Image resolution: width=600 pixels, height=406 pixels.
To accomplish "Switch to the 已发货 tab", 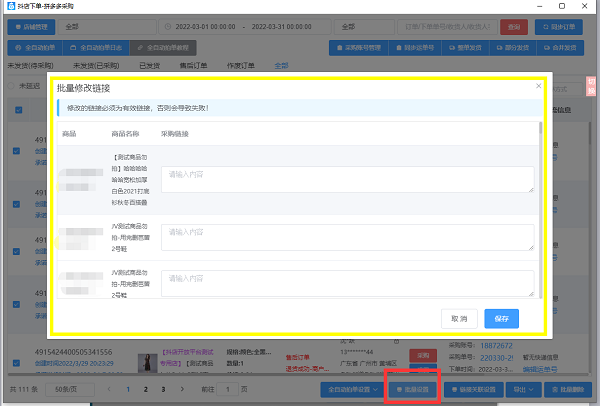I will pyautogui.click(x=150, y=66).
